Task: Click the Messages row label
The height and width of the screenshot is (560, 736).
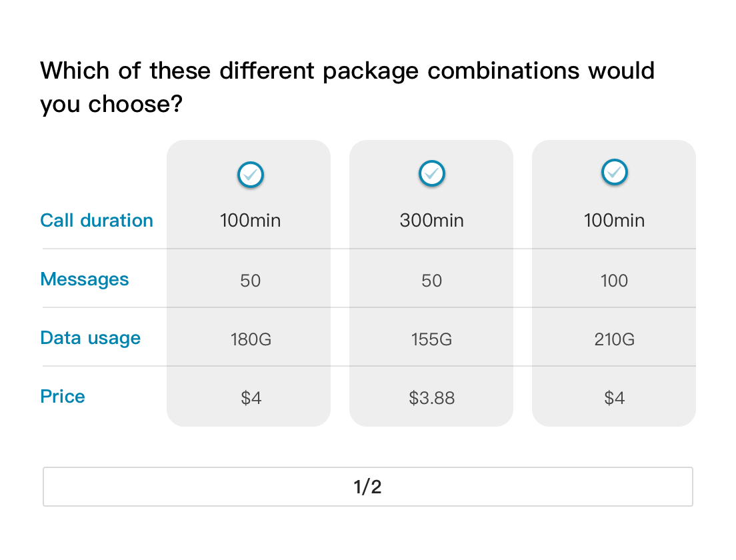Action: [x=85, y=279]
